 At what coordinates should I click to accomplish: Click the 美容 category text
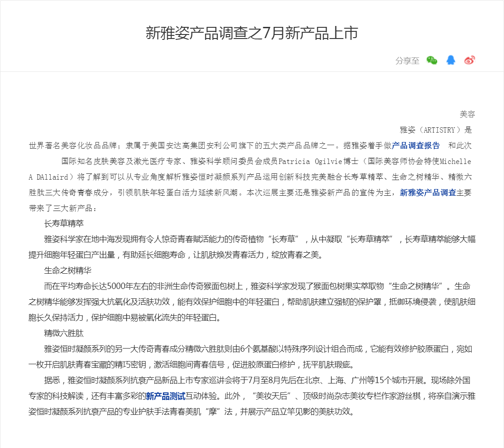[467, 114]
